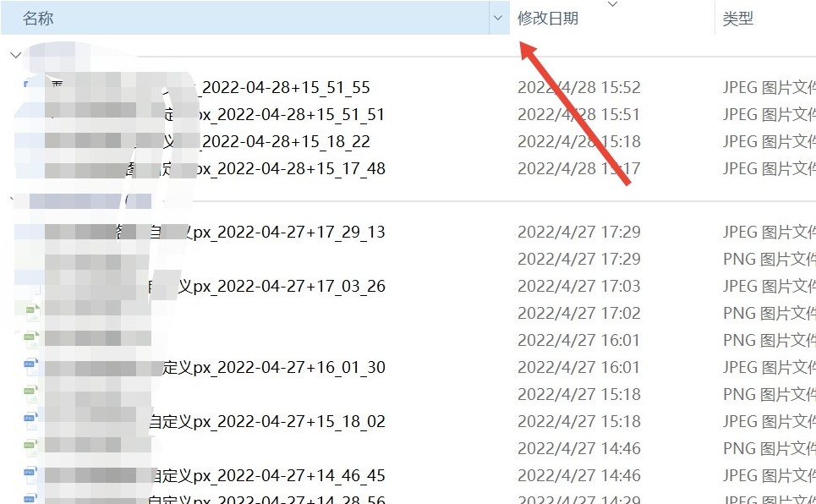
Task: Collapse the first file group chevron
Action: pos(15,55)
